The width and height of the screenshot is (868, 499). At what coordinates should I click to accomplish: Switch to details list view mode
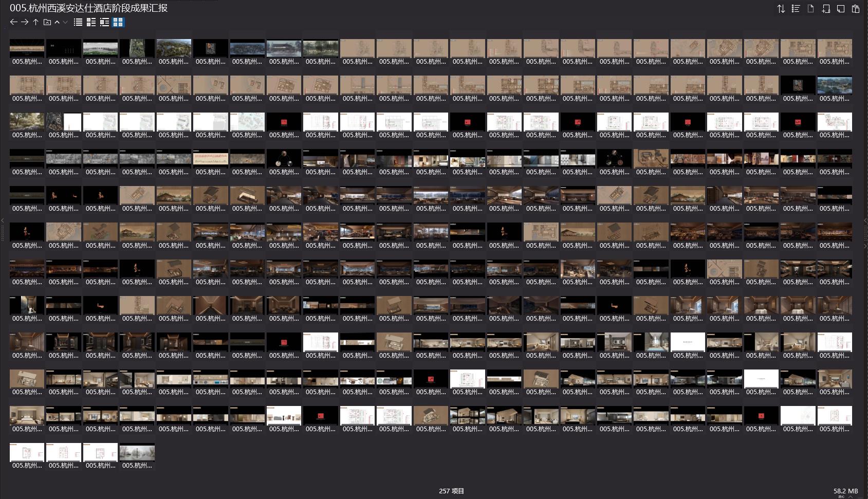pyautogui.click(x=91, y=22)
